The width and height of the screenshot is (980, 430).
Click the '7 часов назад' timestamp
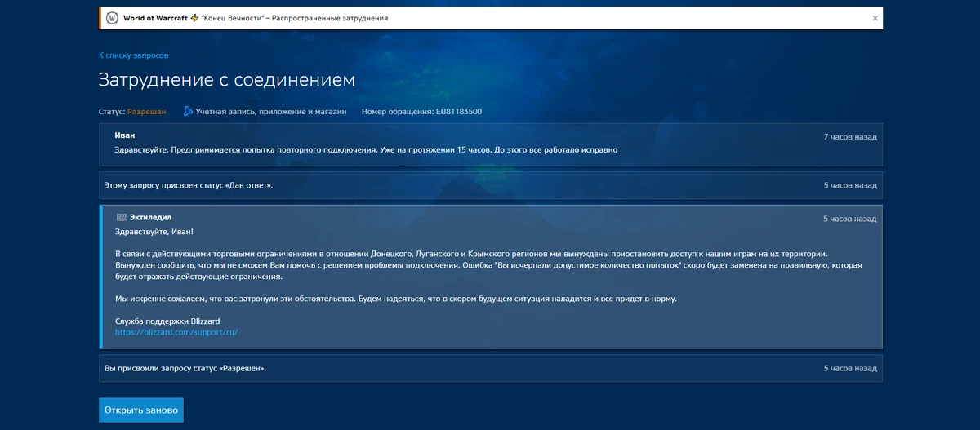coord(850,136)
